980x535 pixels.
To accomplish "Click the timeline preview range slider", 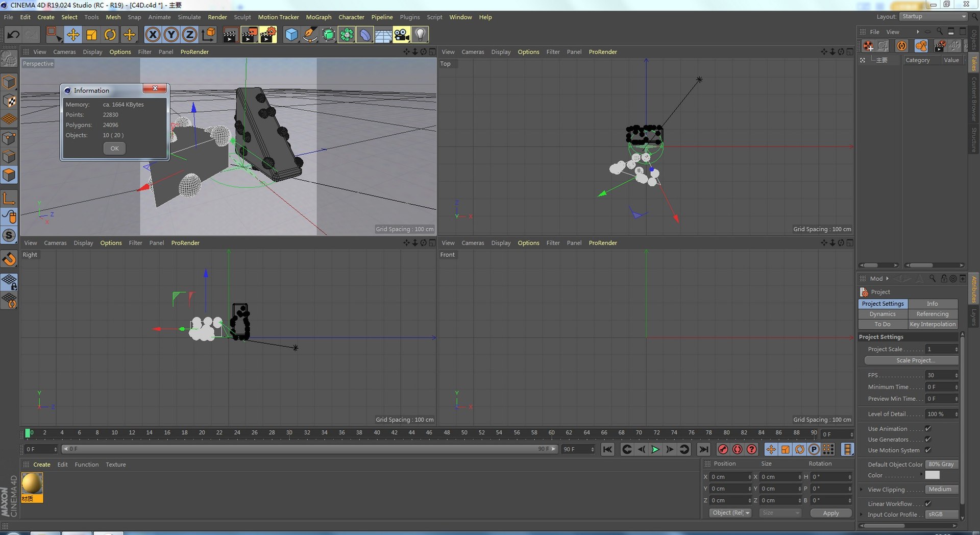I will (309, 449).
